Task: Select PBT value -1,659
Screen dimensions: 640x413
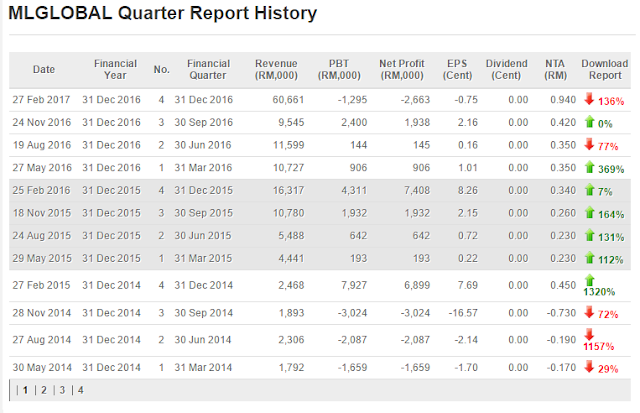Action: point(352,367)
